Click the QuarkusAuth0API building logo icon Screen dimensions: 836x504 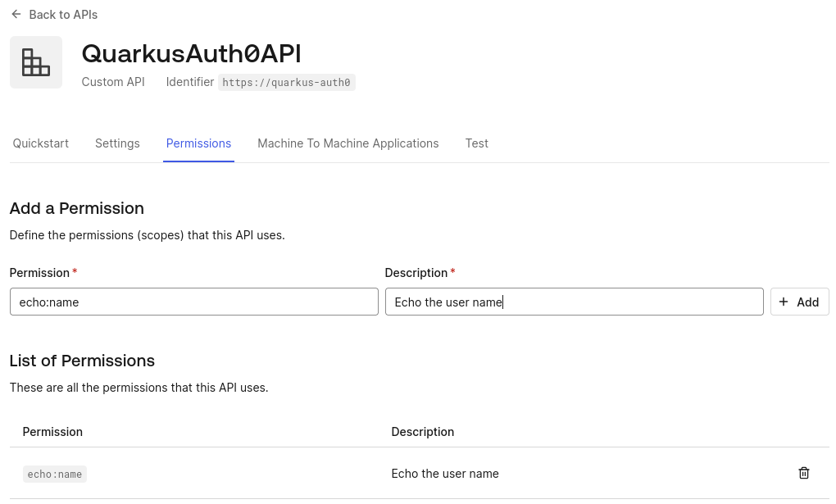[36, 62]
